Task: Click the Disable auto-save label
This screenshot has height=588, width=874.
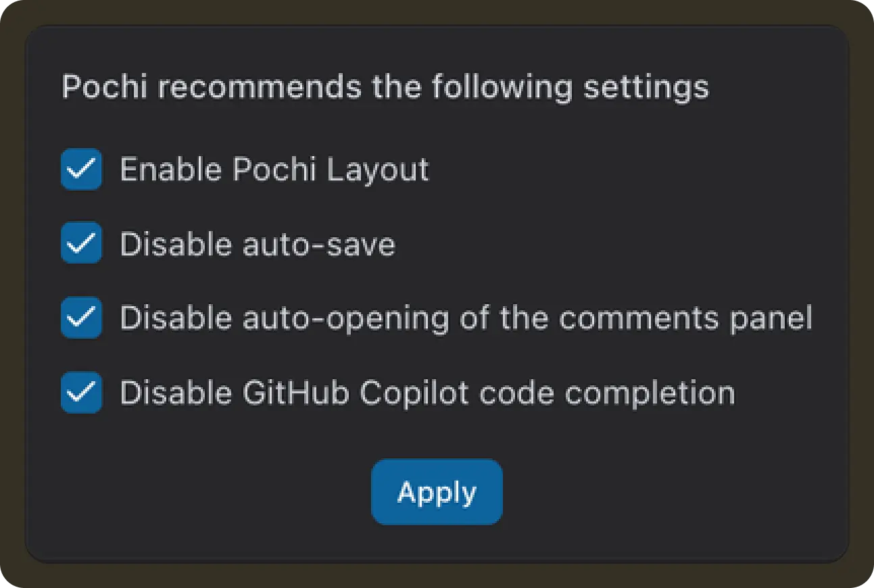Action: (258, 244)
